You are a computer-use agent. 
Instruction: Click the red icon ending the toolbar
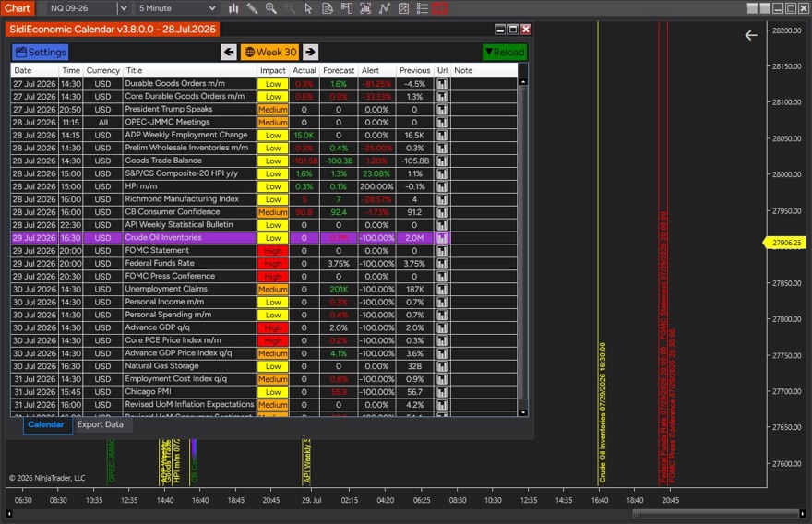click(439, 8)
